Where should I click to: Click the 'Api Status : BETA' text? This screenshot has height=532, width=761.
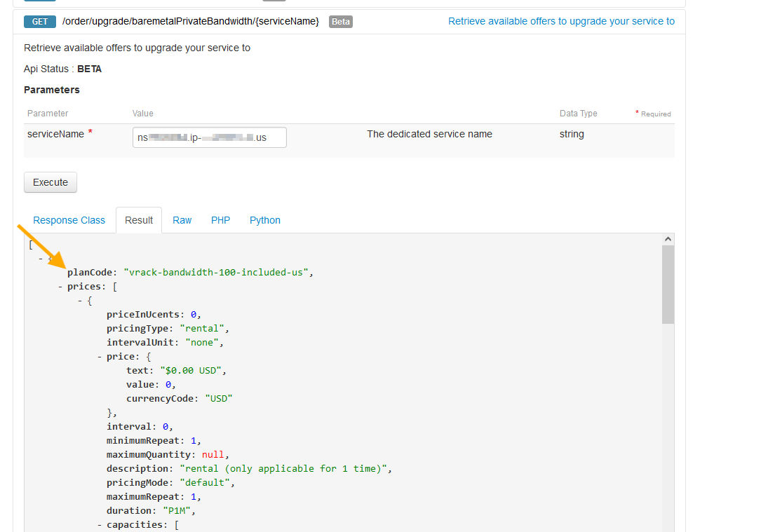(62, 69)
